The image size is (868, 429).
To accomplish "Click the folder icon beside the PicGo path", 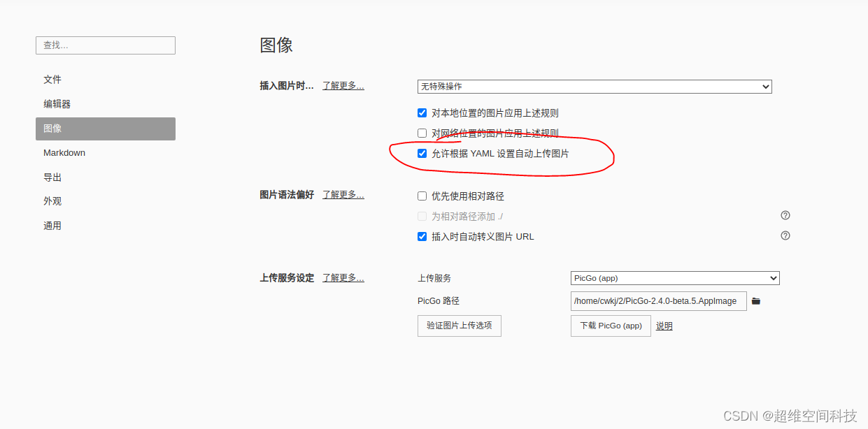I will pyautogui.click(x=755, y=301).
